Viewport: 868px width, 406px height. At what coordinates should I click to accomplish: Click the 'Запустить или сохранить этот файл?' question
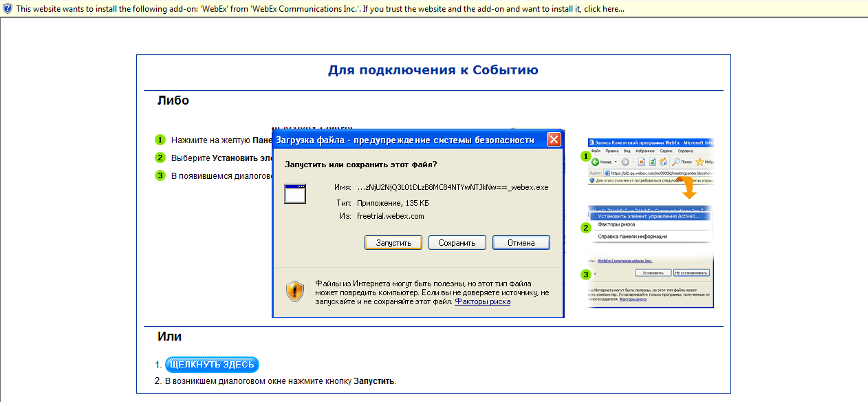361,164
